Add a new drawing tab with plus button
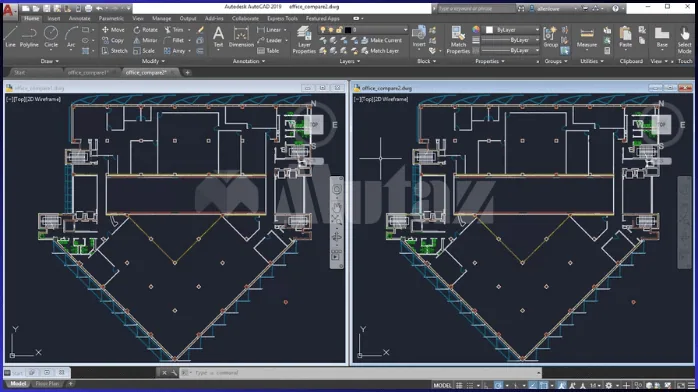The image size is (698, 392). point(187,73)
